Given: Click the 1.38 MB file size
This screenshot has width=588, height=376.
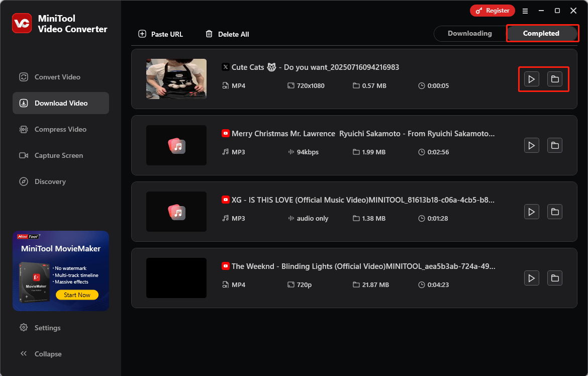Looking at the screenshot, I should [x=373, y=218].
